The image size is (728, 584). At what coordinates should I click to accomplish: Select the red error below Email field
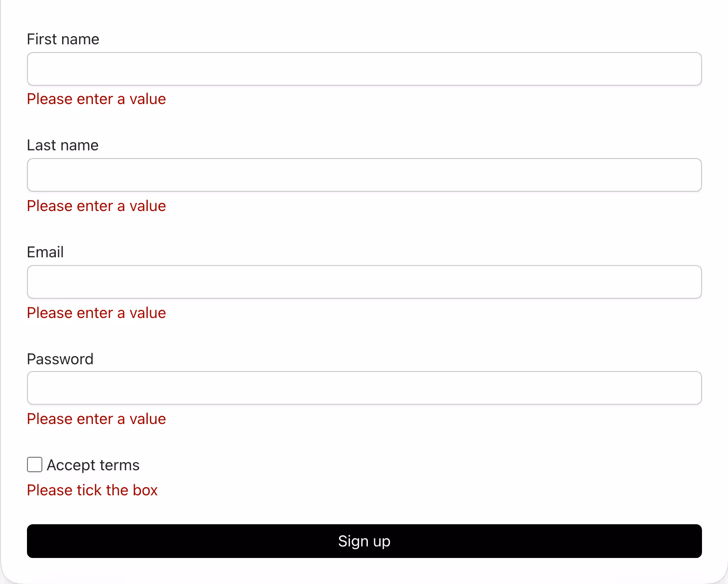96,313
